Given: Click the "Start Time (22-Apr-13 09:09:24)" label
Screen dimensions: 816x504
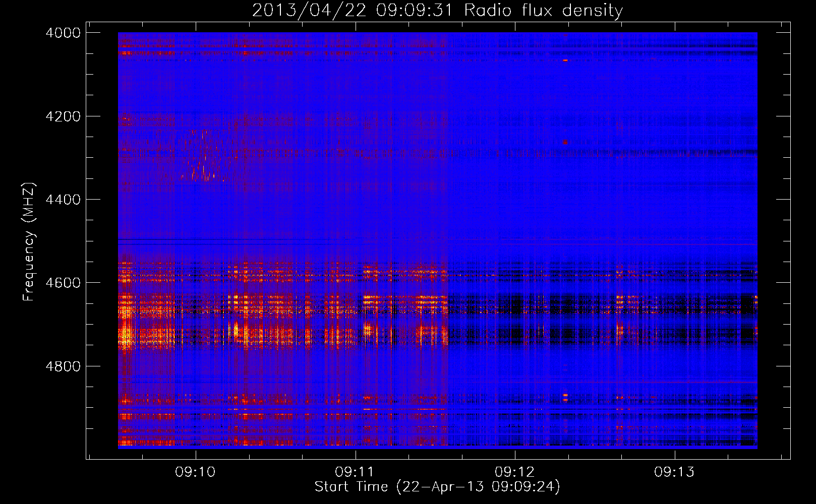Looking at the screenshot, I should point(437,487).
